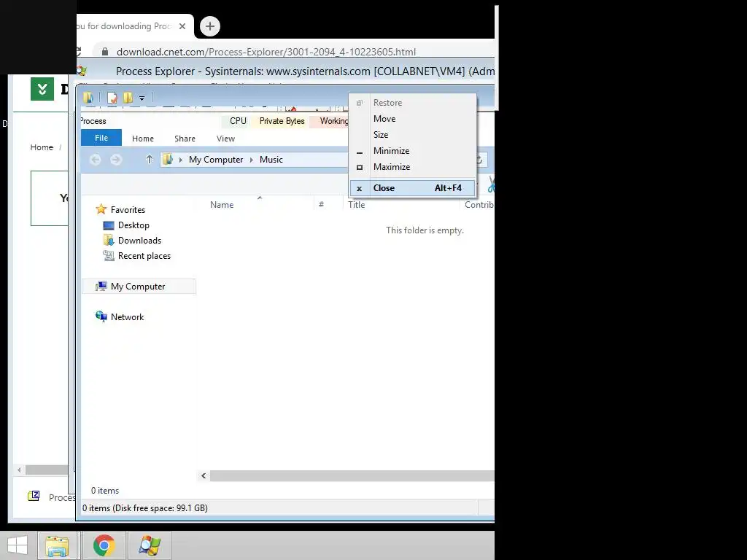This screenshot has width=747, height=560.
Task: Click the Process column header in Process Explorer
Action: pyautogui.click(x=93, y=121)
